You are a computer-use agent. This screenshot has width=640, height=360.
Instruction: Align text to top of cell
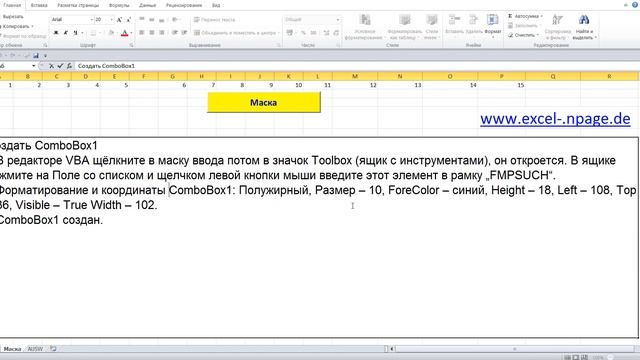142,20
